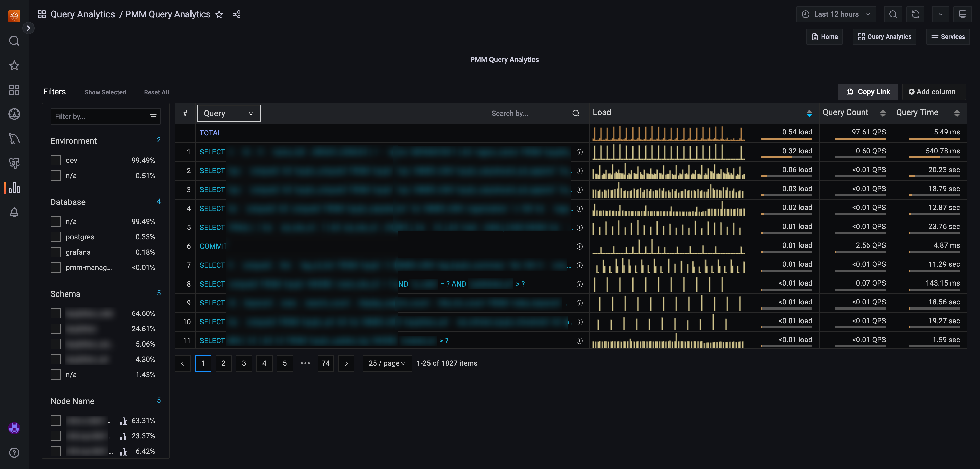Go to results page 74
This screenshot has width=980, height=469.
pos(325,363)
